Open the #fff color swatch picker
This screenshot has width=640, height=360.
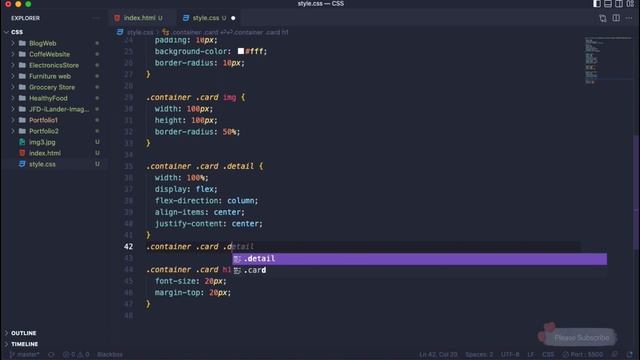(x=241, y=51)
